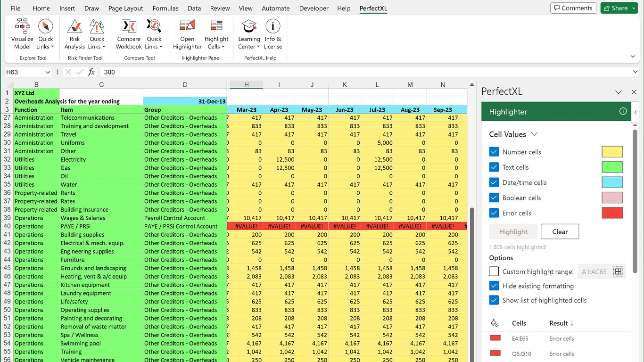The width and height of the screenshot is (644, 362).
Task: Change the Date/time cells blue swatch
Action: pos(612,182)
